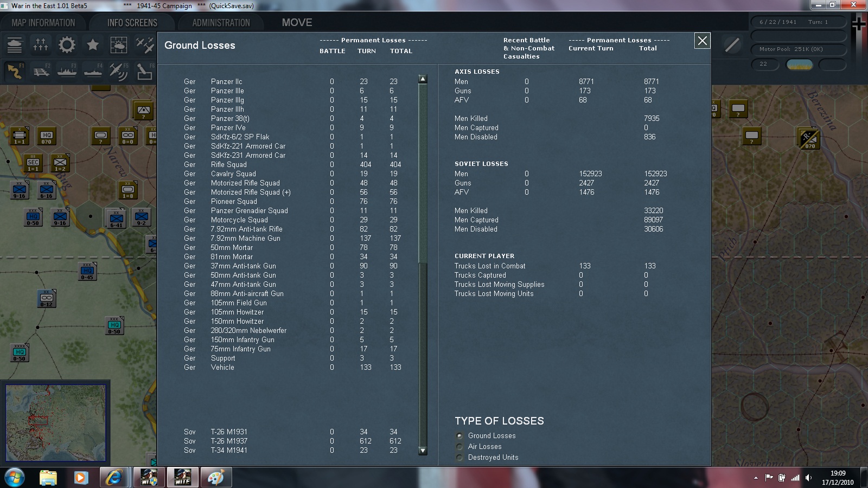Click the clear weather terrain indicator
The width and height of the screenshot is (868, 488).
click(x=800, y=64)
